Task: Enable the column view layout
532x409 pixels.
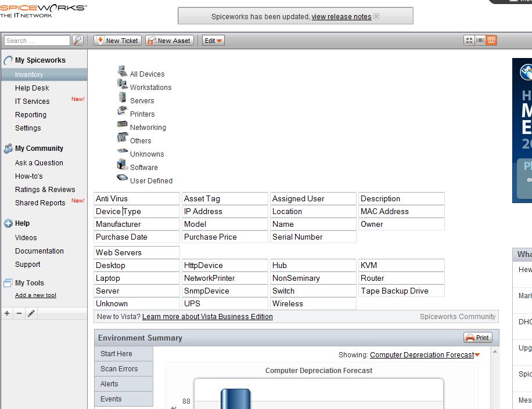Action: [491, 40]
